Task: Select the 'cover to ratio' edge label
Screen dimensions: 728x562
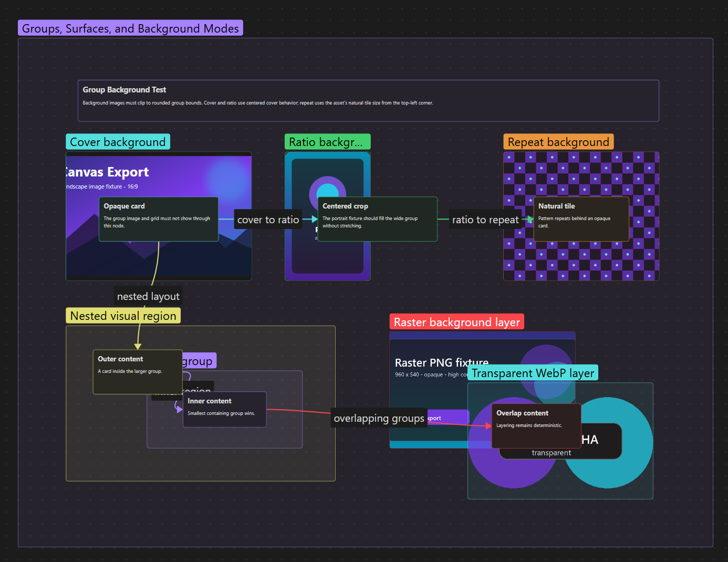Action: [268, 220]
